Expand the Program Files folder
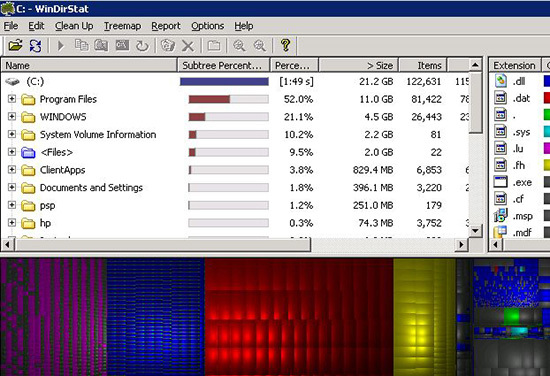 tap(12, 99)
